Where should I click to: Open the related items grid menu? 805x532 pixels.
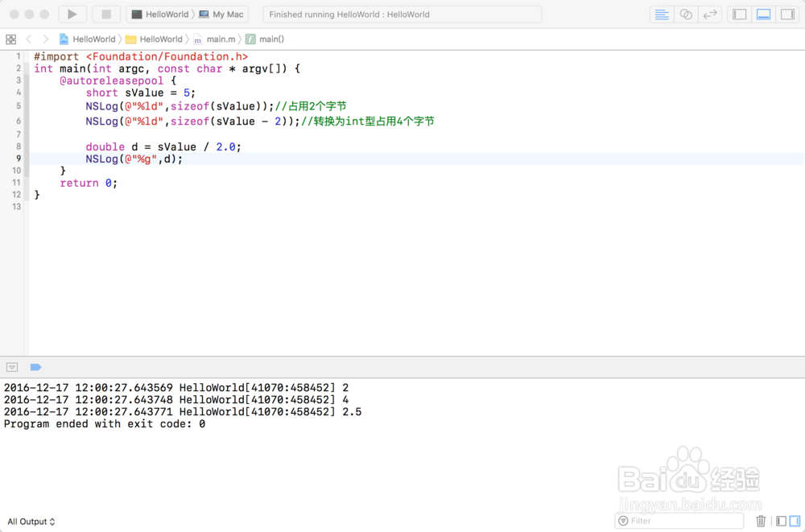pyautogui.click(x=10, y=39)
